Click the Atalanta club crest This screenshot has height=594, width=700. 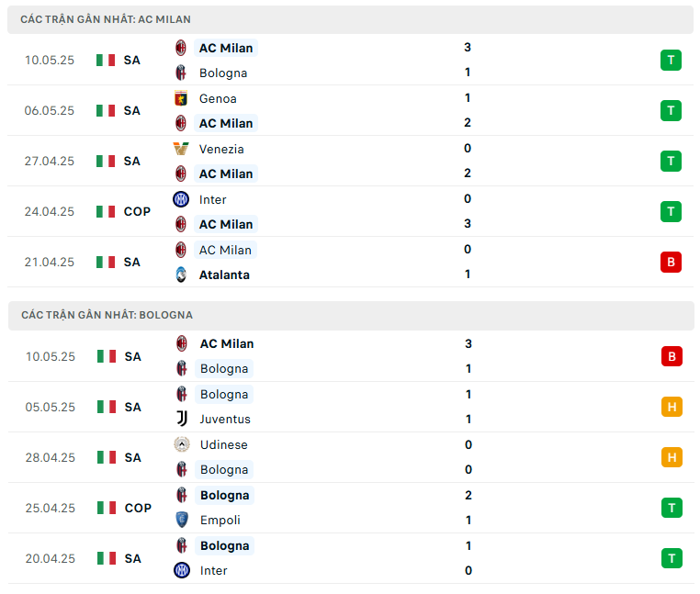pyautogui.click(x=181, y=275)
